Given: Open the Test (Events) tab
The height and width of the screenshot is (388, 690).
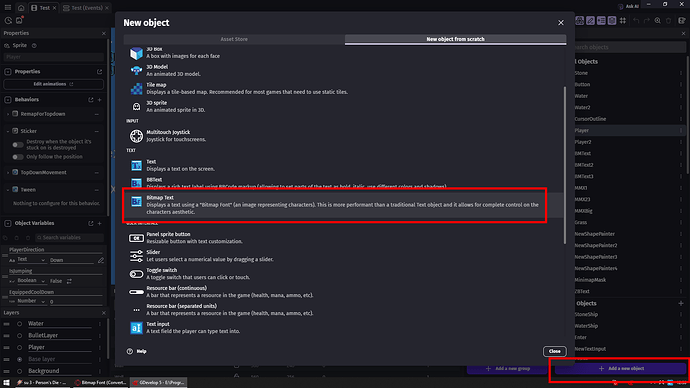Looking at the screenshot, I should (x=86, y=8).
